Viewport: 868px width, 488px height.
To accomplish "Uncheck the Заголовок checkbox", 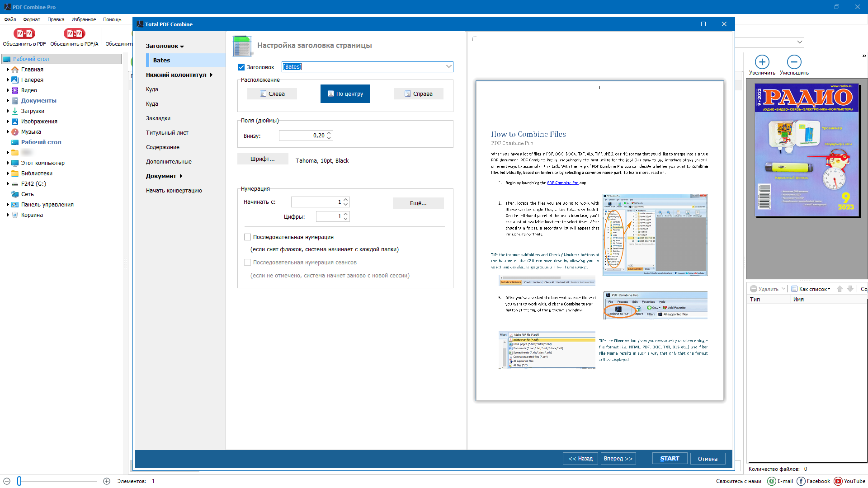I will point(241,67).
